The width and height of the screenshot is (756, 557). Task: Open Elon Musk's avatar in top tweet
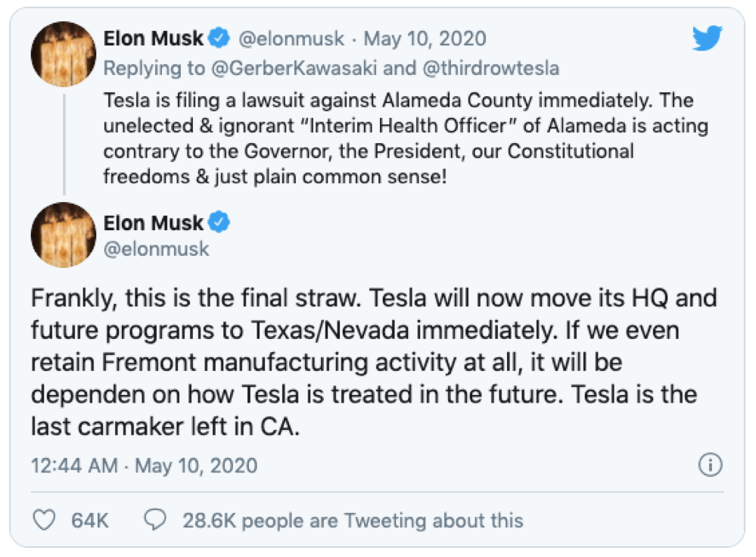[x=64, y=54]
